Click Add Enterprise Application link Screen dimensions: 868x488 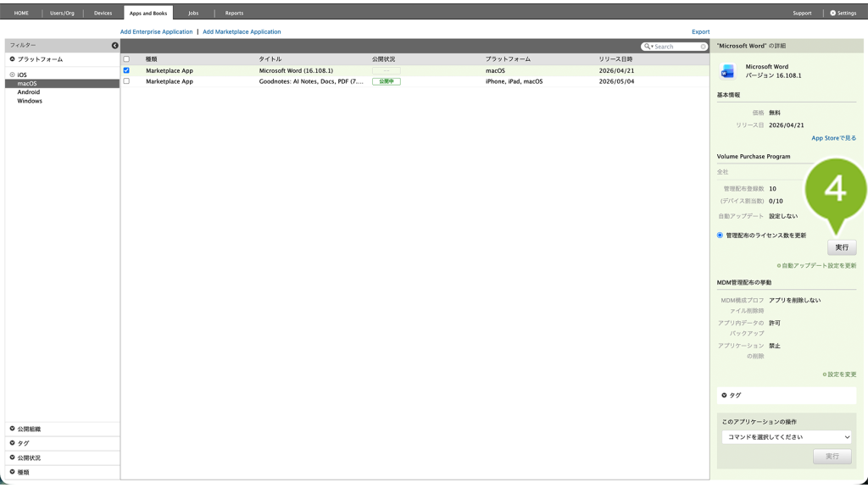tap(156, 31)
